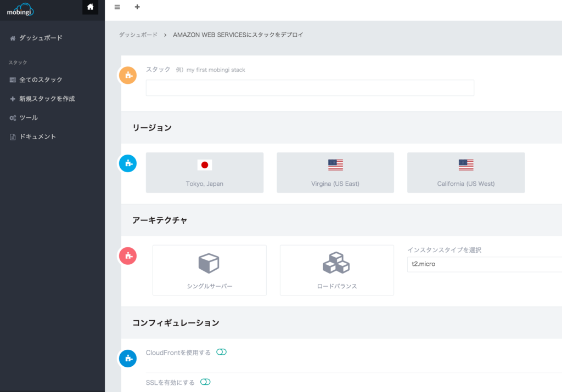Open ダッシュボード in the sidebar
The image size is (562, 392).
tap(36, 38)
